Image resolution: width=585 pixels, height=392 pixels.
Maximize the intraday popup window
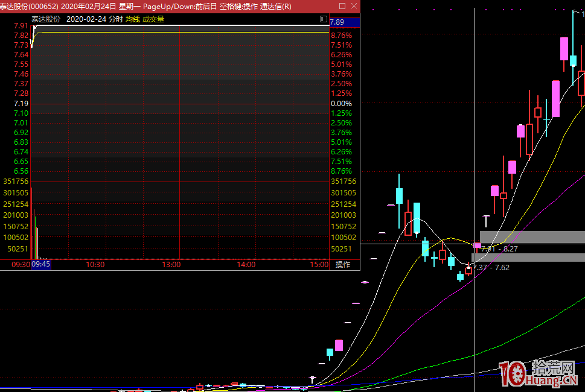(341, 6)
